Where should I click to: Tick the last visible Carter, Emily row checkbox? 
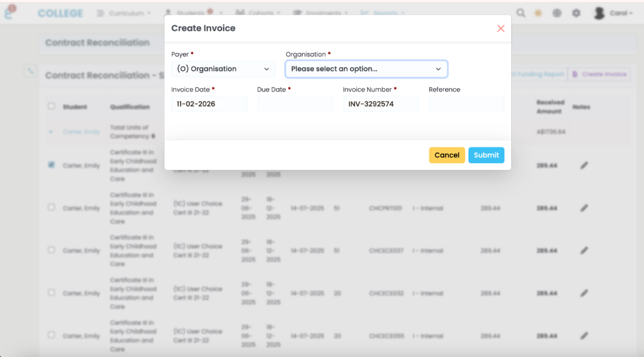tap(52, 335)
